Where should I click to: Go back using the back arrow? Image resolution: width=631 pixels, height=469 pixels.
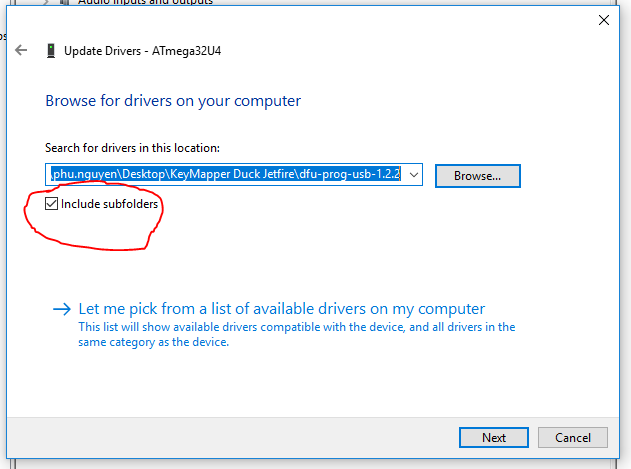coord(21,50)
